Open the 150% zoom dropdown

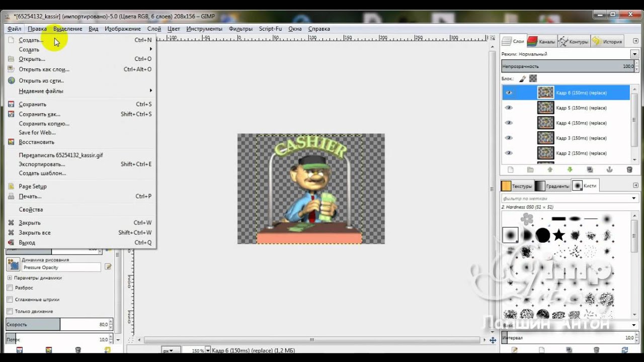pyautogui.click(x=207, y=350)
